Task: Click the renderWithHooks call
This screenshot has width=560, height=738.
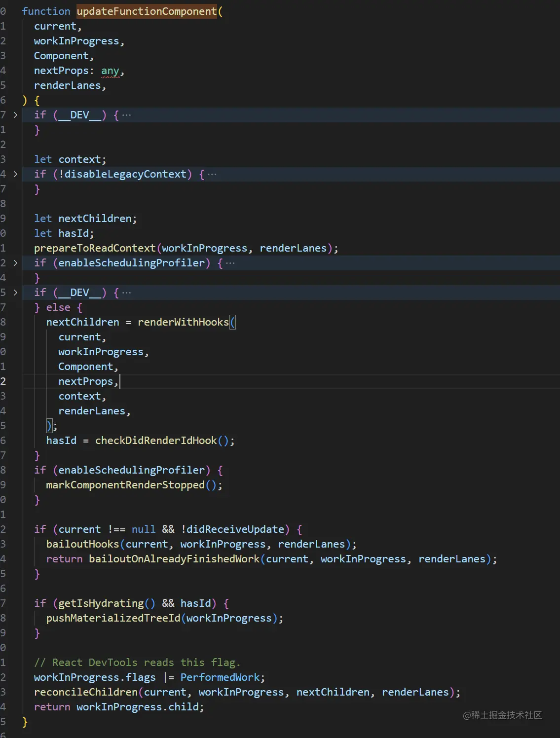Action: click(x=183, y=322)
